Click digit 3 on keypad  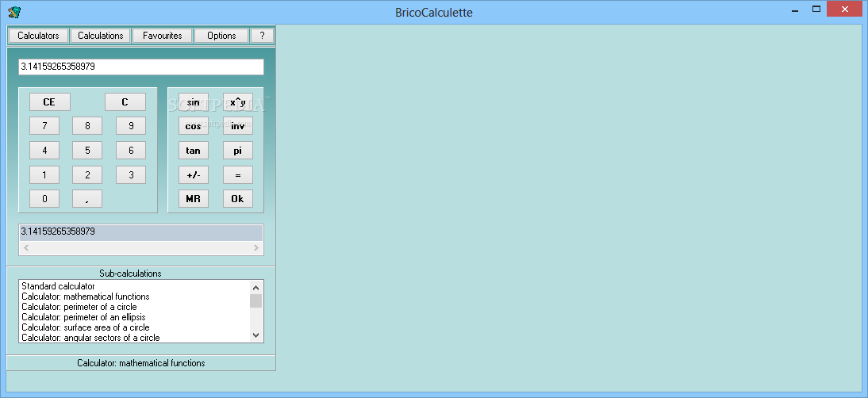pos(131,174)
